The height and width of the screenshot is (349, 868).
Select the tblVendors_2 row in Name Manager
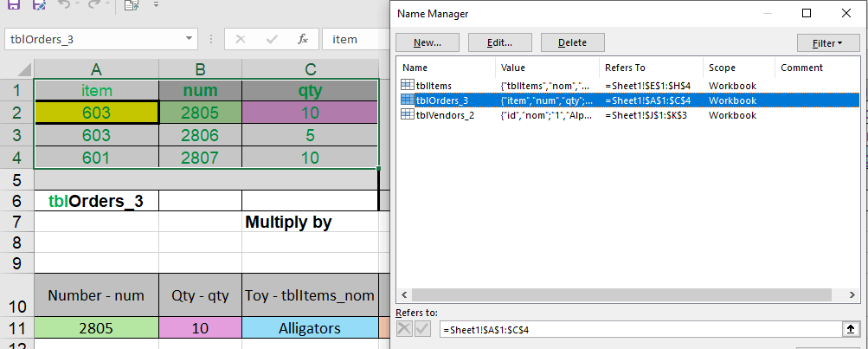628,115
